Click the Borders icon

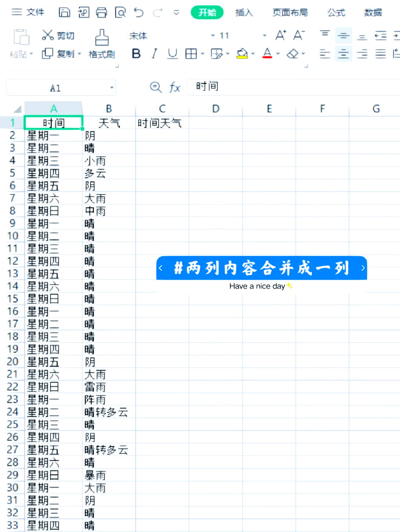click(191, 54)
